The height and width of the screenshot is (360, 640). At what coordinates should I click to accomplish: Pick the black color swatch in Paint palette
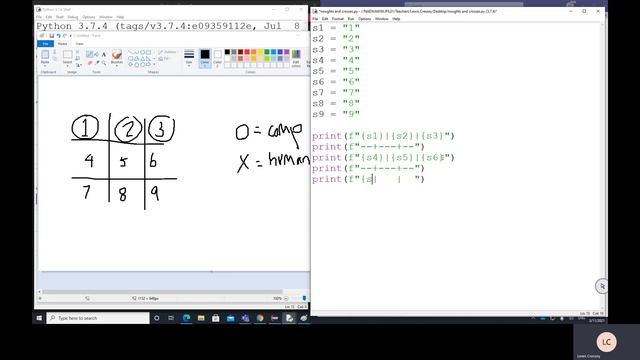click(x=227, y=52)
